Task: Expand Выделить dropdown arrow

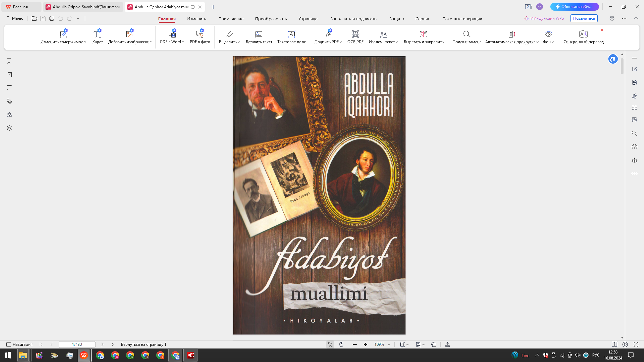Action: pos(239,42)
